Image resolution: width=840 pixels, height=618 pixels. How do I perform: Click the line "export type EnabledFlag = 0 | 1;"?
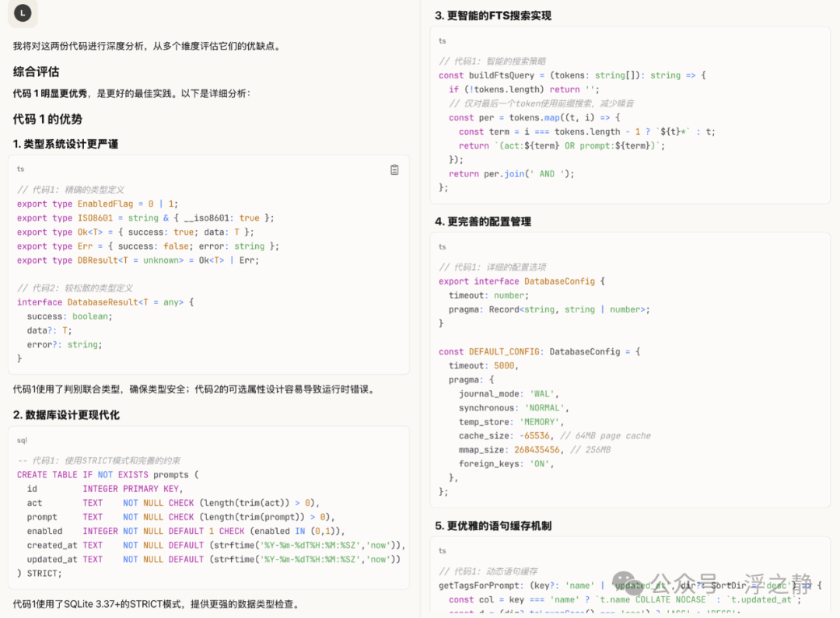(97, 204)
